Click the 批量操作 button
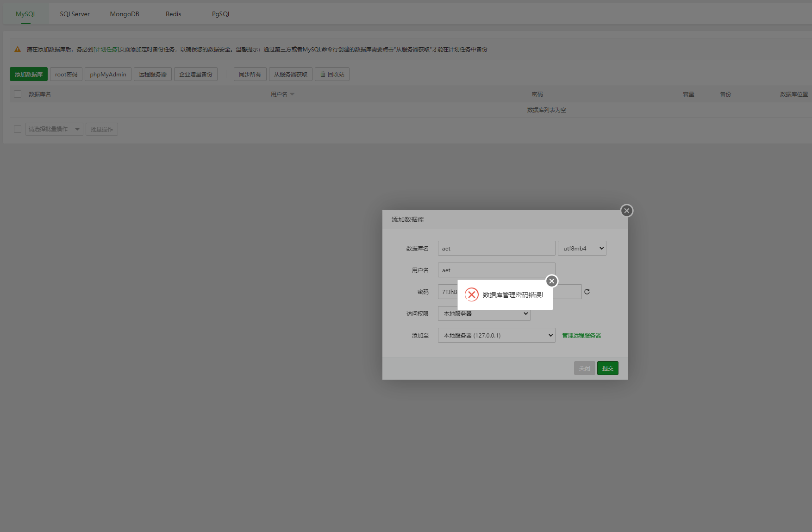812x532 pixels. pos(102,129)
